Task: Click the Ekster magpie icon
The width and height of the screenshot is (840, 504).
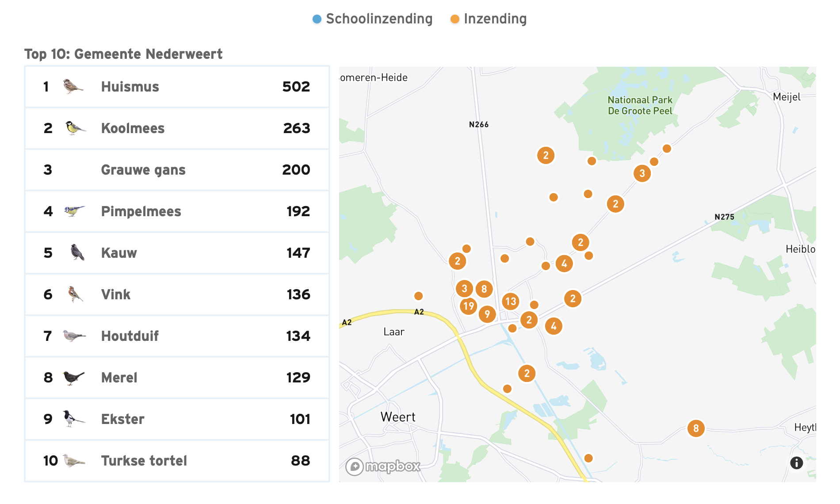Action: 73,418
